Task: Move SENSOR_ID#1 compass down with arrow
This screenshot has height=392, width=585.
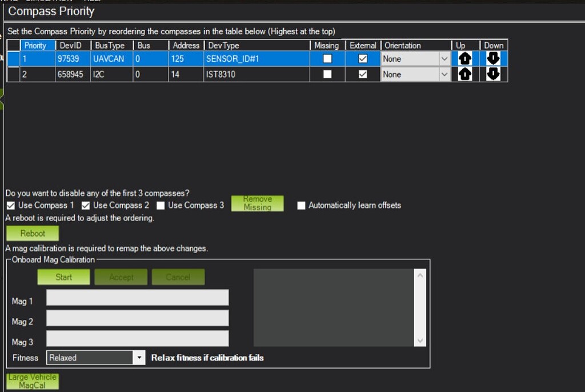Action: pos(493,59)
